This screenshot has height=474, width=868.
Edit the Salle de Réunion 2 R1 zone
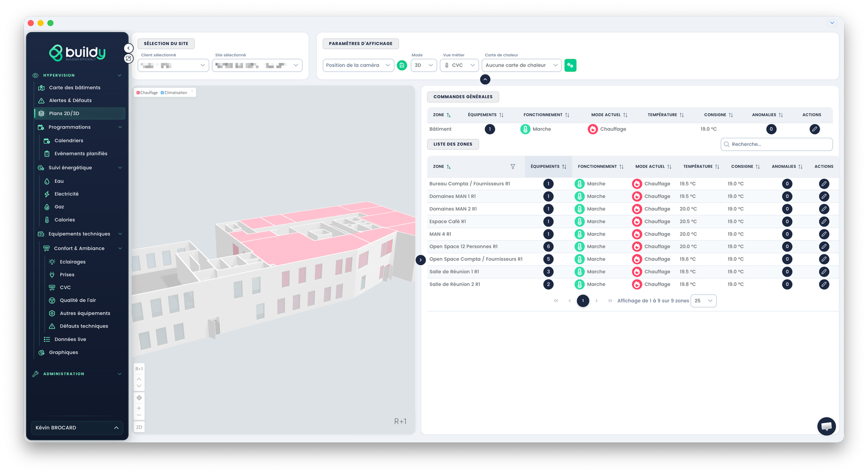click(x=824, y=284)
